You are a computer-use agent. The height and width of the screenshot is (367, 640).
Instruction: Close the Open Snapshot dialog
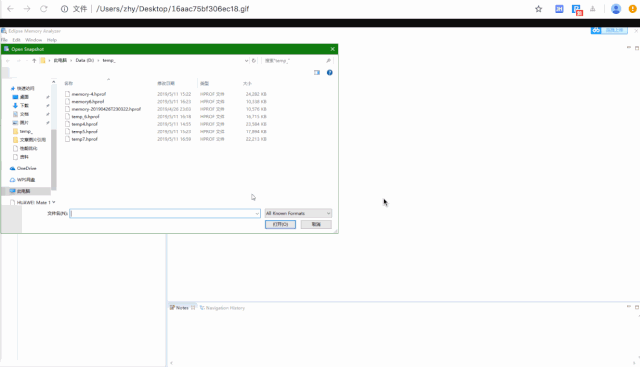click(x=333, y=49)
